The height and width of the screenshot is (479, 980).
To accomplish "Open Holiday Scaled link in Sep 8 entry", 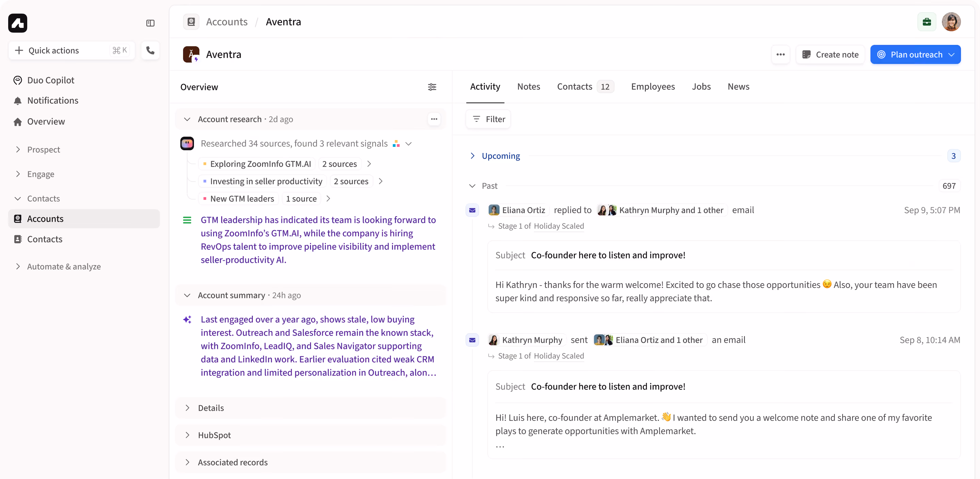I will (558, 356).
